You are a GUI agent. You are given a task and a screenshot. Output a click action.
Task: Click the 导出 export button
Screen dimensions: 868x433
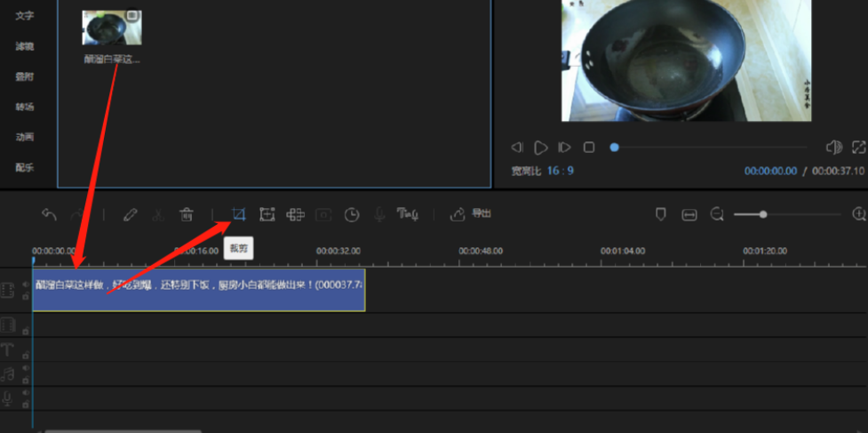(x=472, y=214)
